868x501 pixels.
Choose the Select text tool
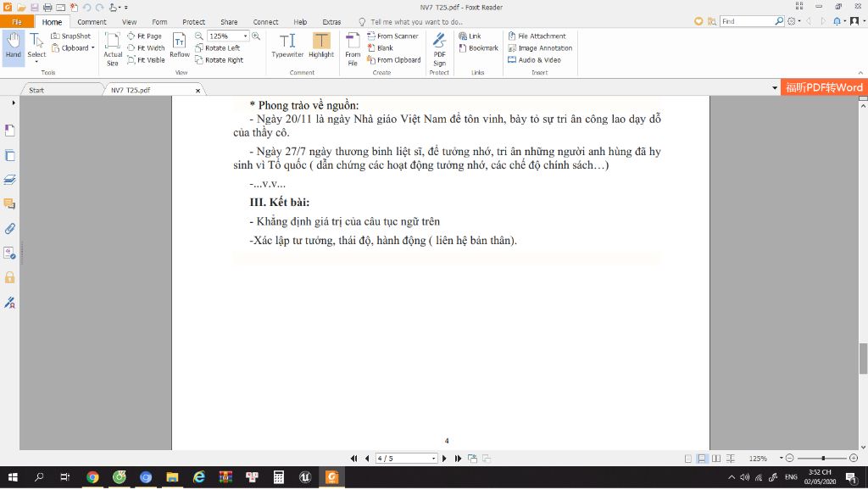[x=36, y=47]
